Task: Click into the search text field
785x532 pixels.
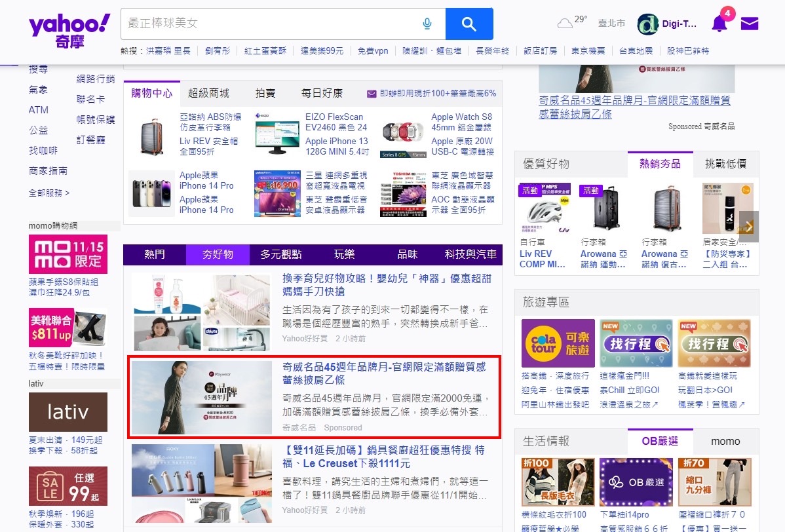Action: (x=269, y=24)
